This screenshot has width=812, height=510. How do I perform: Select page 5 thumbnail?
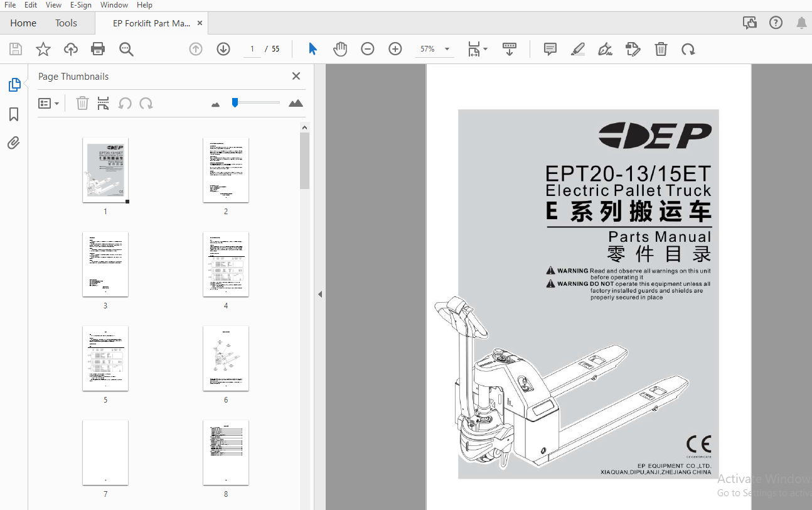click(105, 359)
